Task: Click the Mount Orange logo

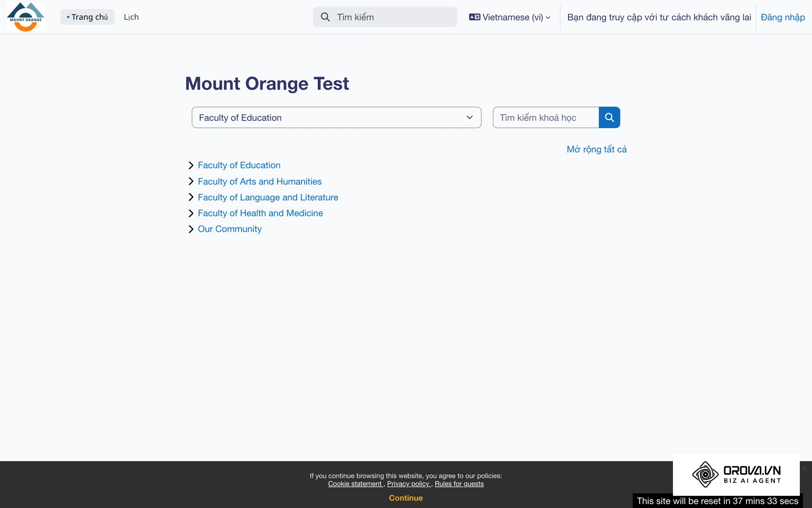Action: (x=25, y=17)
